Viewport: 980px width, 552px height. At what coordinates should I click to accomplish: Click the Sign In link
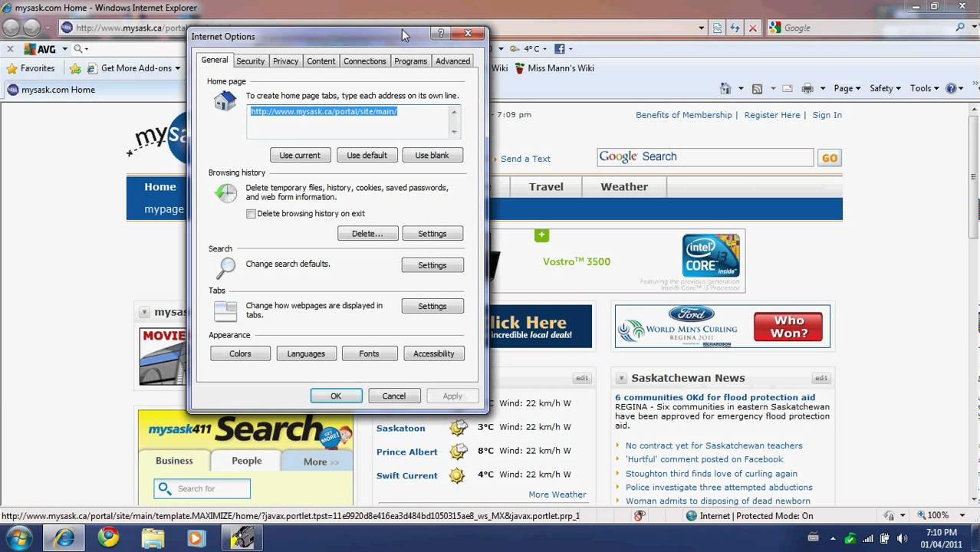tap(827, 115)
